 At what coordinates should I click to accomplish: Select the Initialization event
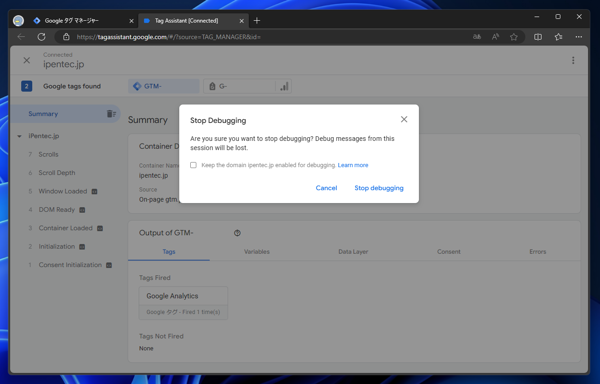coord(57,246)
